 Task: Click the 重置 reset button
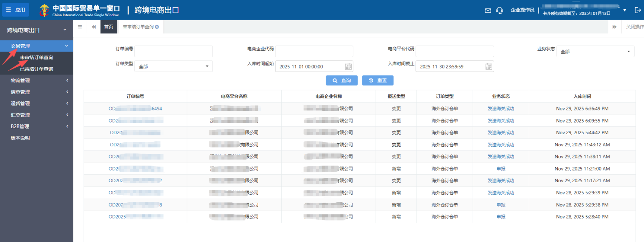(x=377, y=81)
